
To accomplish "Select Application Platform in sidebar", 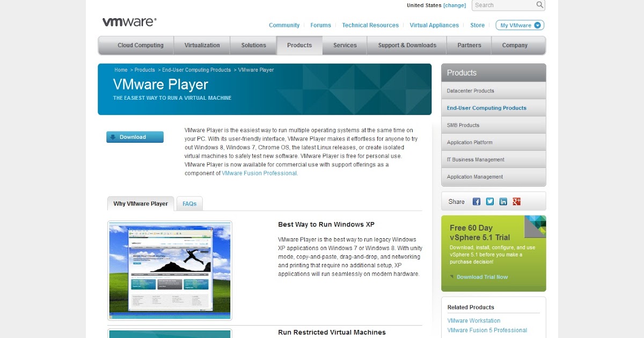I will point(493,142).
